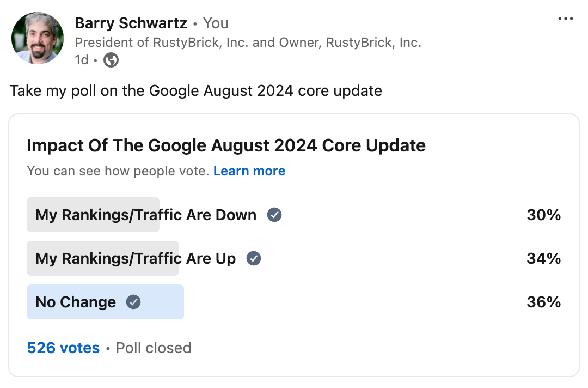Click checkmark icon beside Rankings/Traffic Are Down
Image resolution: width=588 pixels, height=388 pixels.
(274, 215)
